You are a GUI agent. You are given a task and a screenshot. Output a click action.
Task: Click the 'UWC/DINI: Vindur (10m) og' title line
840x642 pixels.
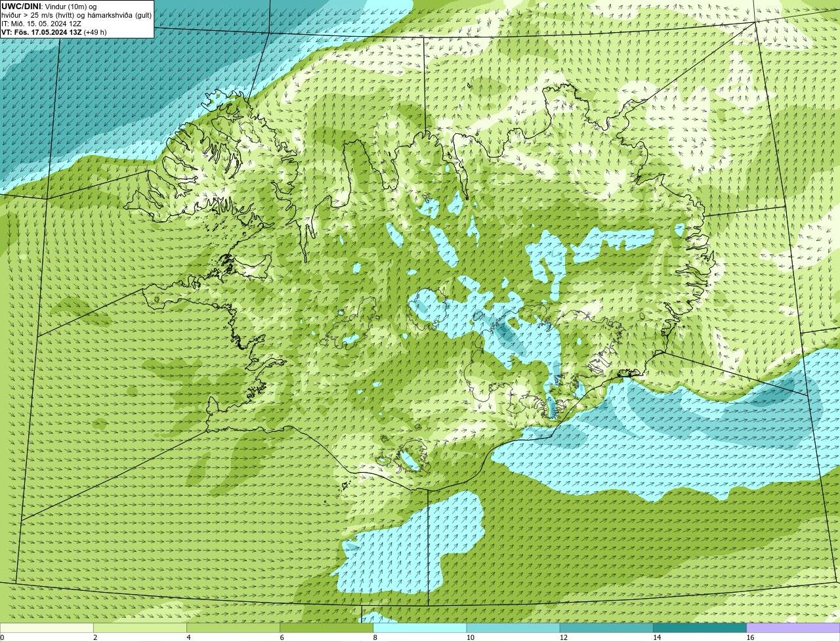49,6
